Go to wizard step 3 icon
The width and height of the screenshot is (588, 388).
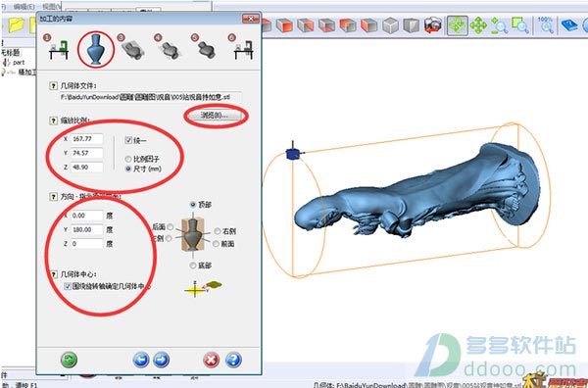click(132, 49)
